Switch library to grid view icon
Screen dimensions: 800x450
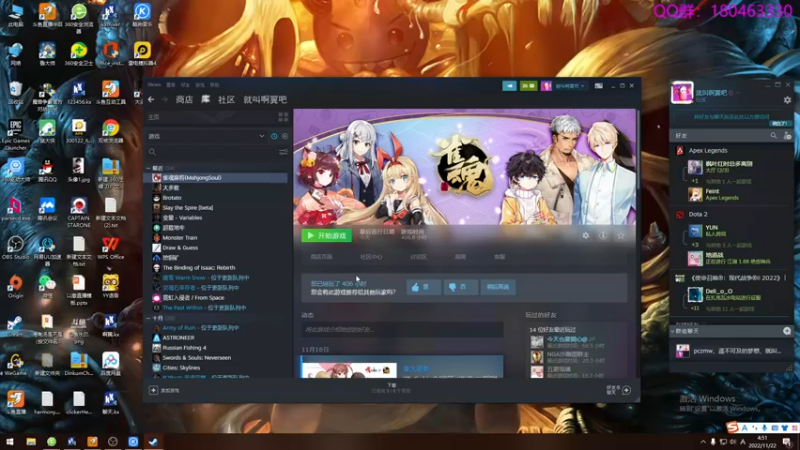pos(283,117)
